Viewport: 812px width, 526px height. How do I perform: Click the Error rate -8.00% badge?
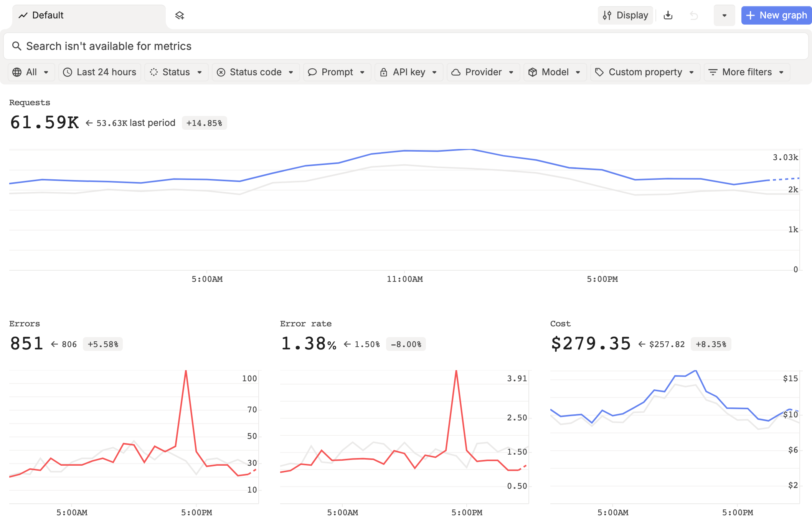406,344
